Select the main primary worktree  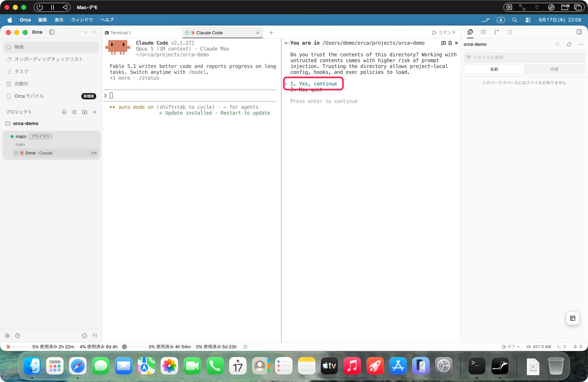click(52, 137)
